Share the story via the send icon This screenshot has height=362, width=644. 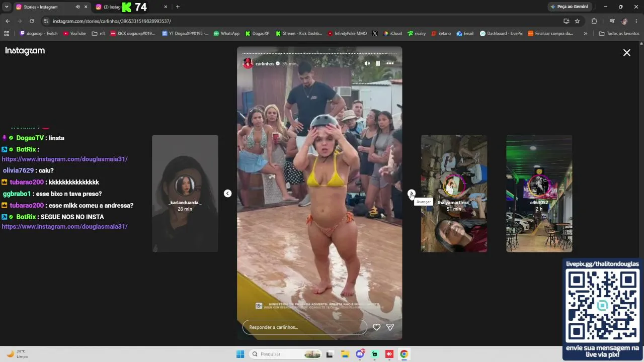click(390, 327)
